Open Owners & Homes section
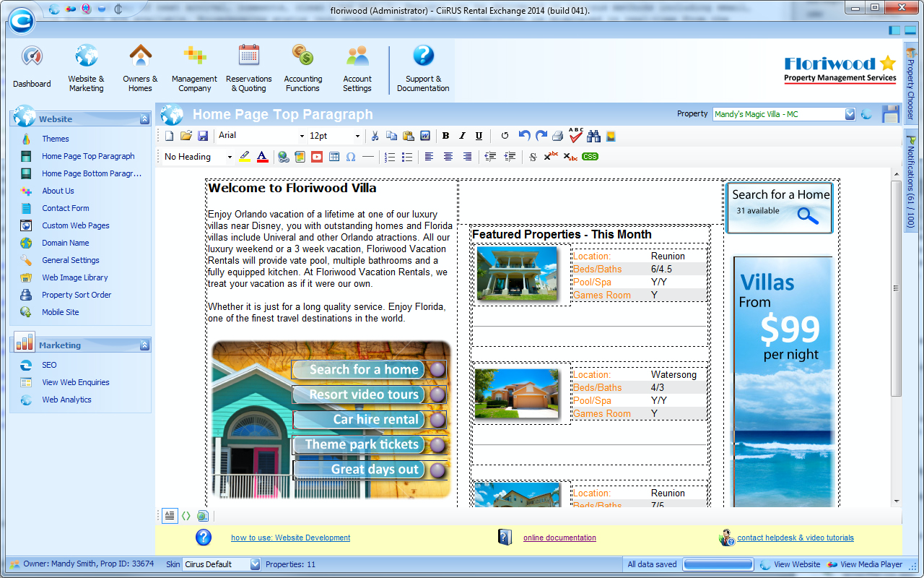924x578 pixels. [x=140, y=67]
